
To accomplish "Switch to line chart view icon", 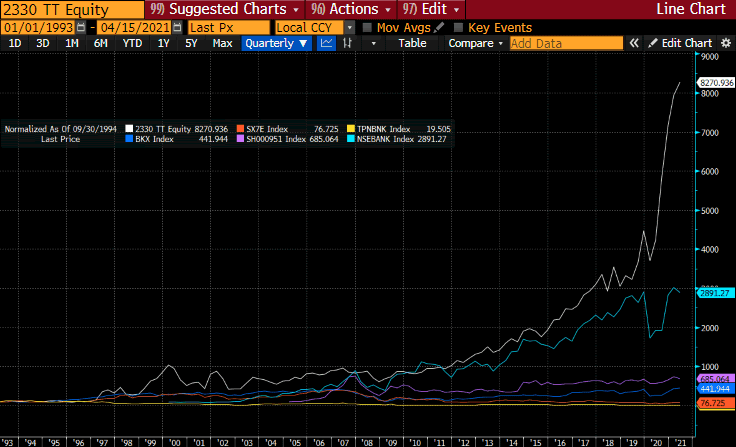I will tap(326, 43).
